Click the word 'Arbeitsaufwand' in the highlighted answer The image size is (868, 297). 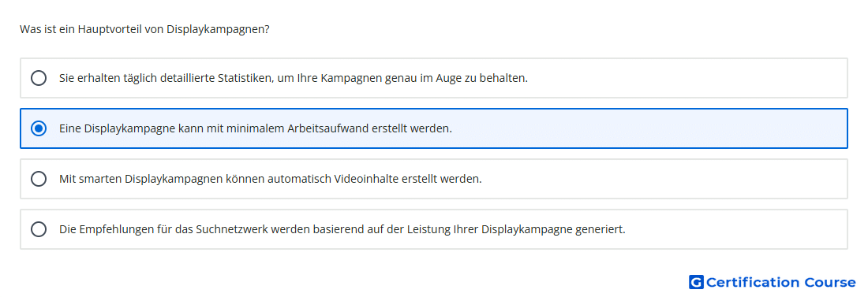coord(322,128)
